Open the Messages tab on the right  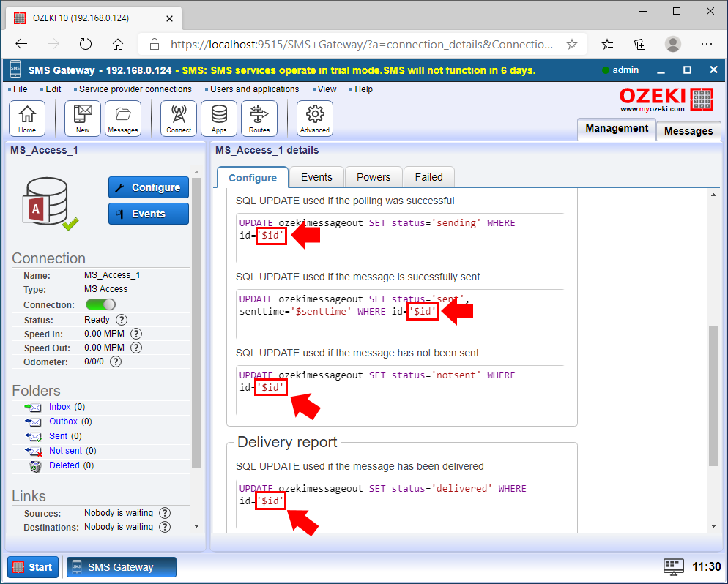tap(688, 131)
